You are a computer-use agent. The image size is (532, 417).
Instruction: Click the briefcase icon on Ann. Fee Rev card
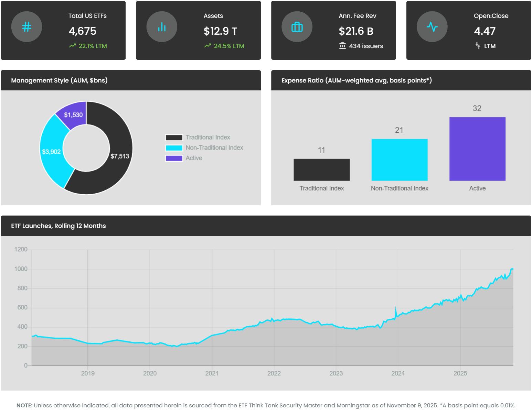(x=297, y=26)
